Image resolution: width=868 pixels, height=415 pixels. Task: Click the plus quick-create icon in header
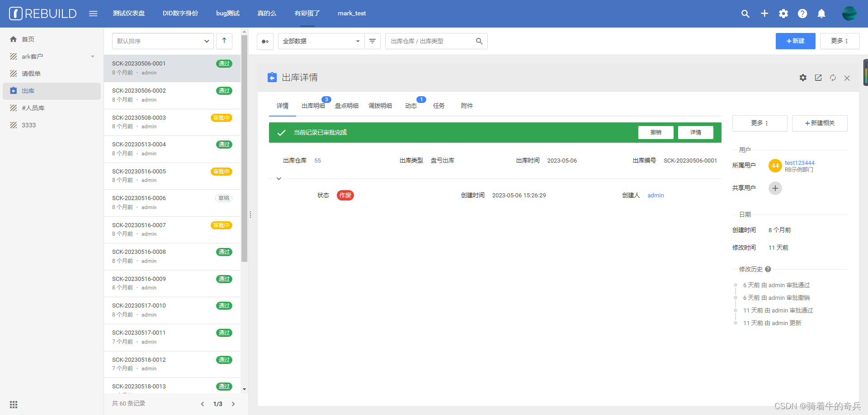click(764, 14)
